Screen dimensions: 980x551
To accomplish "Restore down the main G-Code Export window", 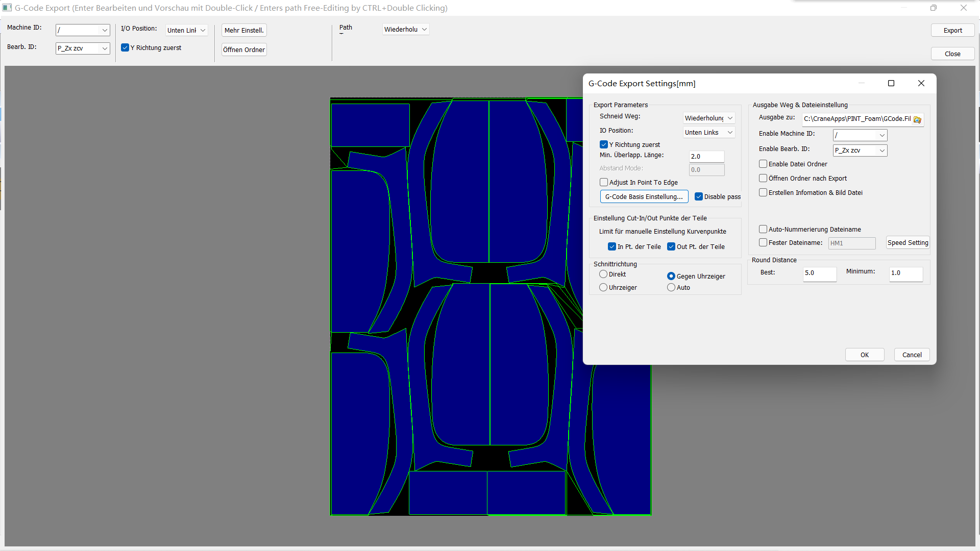I will coord(934,8).
